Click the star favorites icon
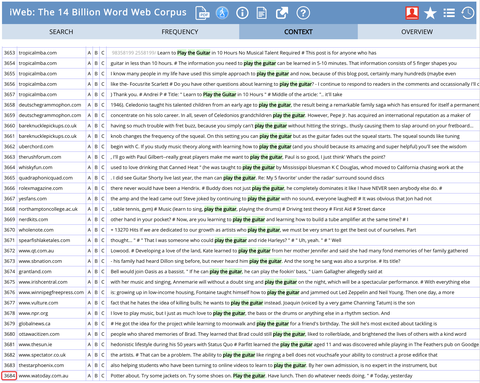Image resolution: width=480 pixels, height=383 pixels. (x=430, y=13)
